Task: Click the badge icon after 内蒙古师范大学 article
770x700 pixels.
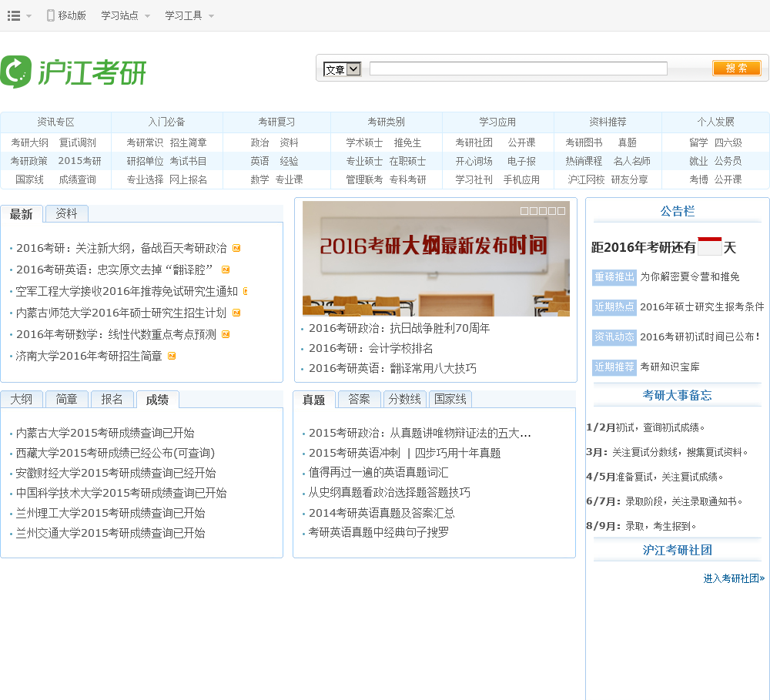Action: (x=236, y=313)
